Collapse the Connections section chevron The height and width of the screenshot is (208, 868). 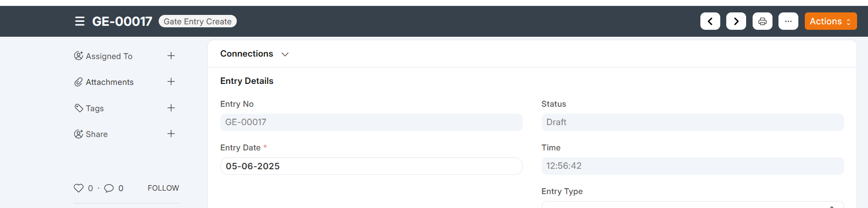(285, 54)
